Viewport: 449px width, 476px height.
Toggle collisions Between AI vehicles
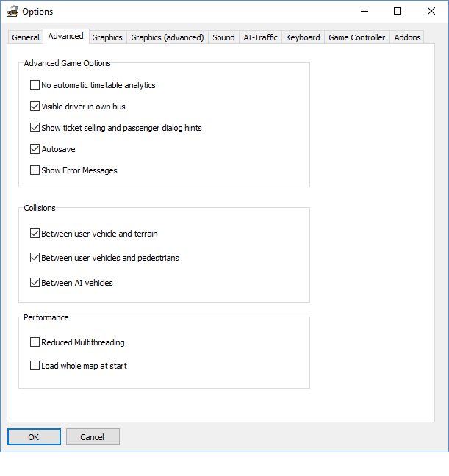35,283
